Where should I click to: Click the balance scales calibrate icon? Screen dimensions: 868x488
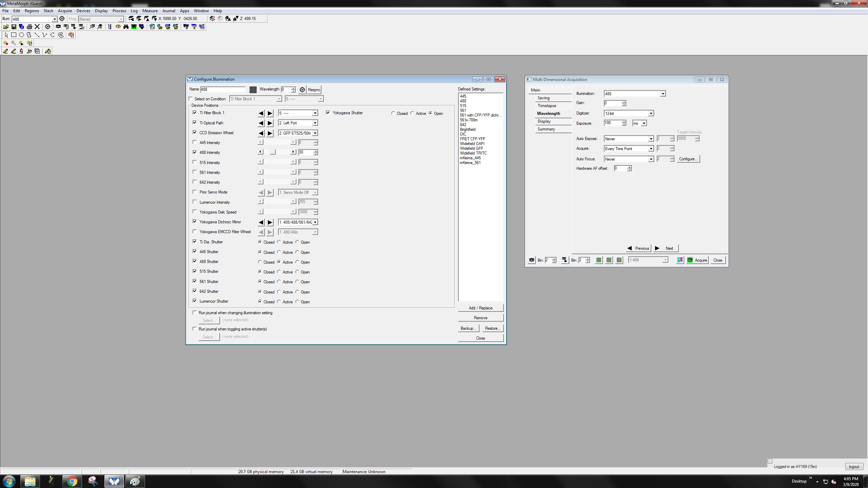click(118, 27)
